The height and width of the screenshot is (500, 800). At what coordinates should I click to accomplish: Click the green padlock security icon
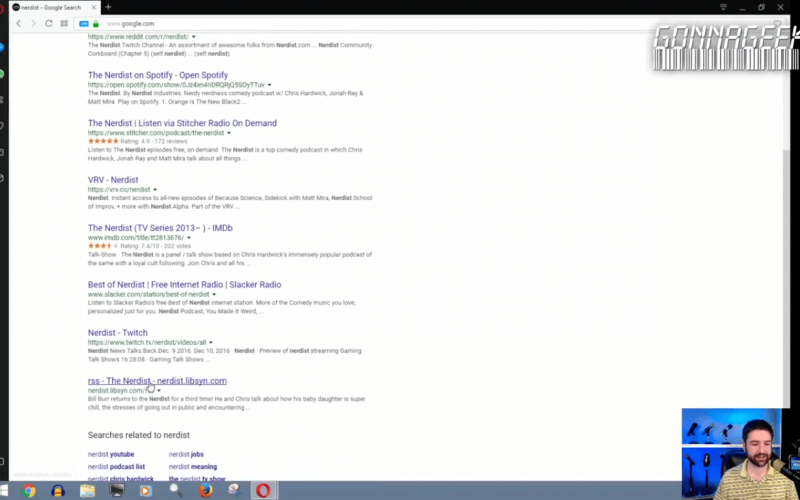point(96,23)
